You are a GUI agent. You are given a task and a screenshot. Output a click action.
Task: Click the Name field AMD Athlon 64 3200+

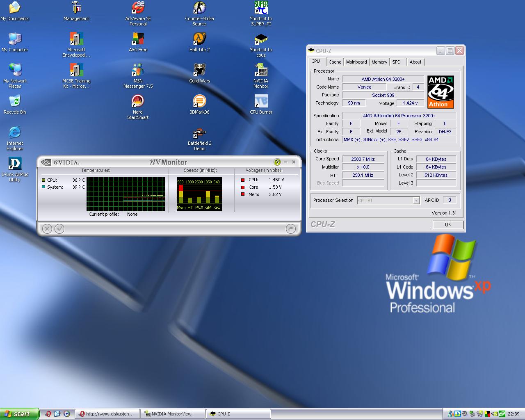[x=383, y=79]
